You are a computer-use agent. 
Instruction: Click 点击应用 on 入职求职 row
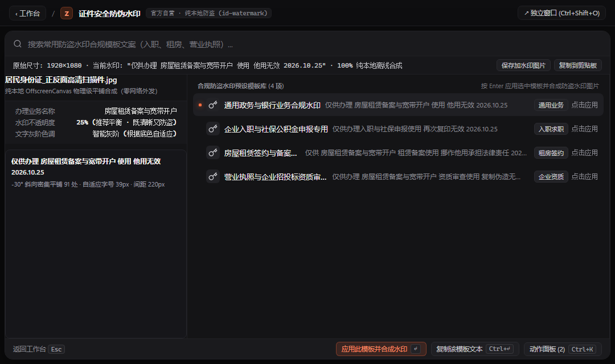(x=584, y=129)
